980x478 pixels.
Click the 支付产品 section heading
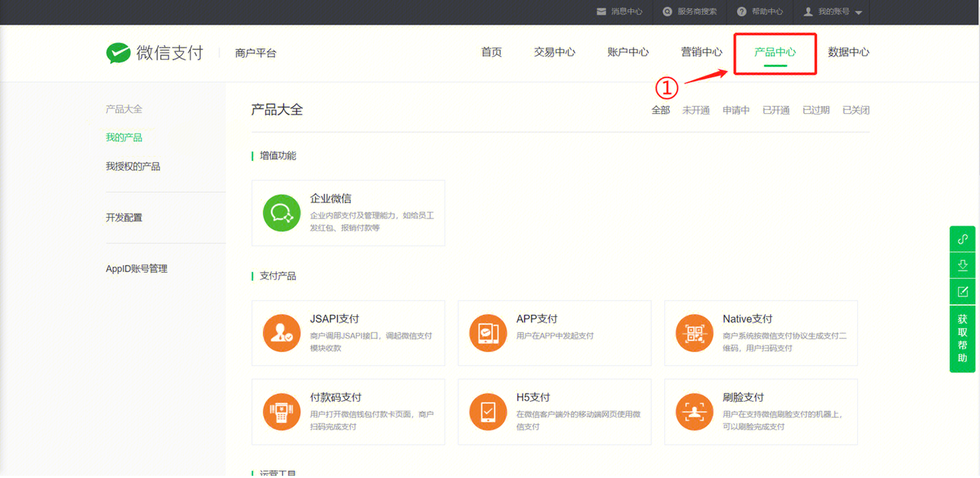(x=278, y=276)
